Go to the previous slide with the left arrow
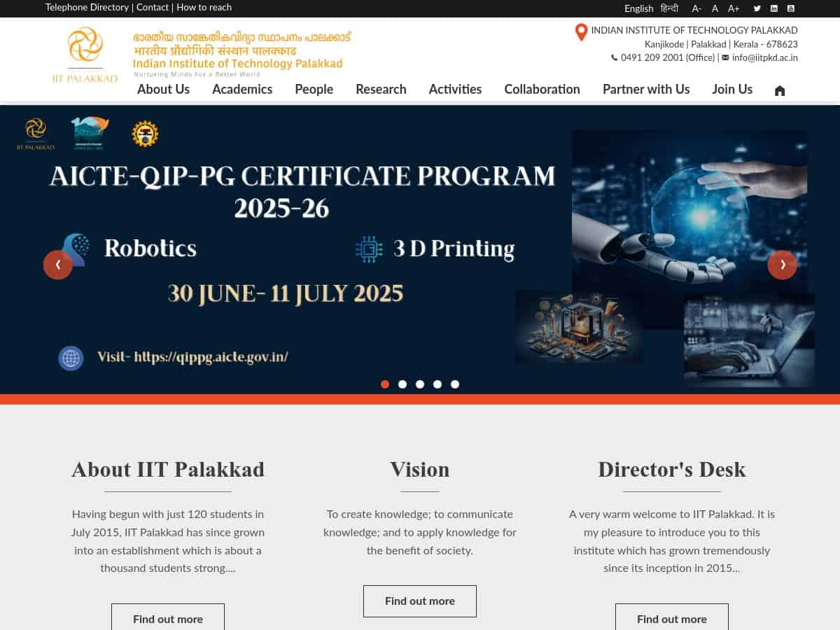 pos(58,265)
